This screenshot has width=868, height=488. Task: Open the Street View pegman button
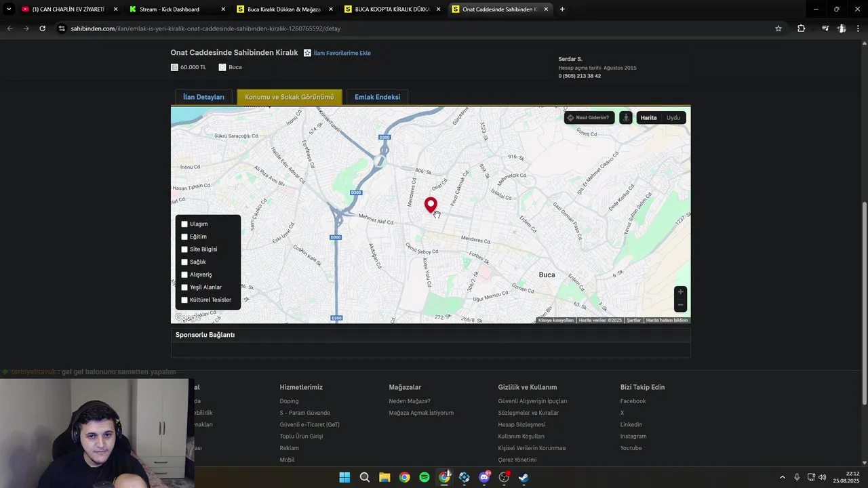[x=626, y=118]
